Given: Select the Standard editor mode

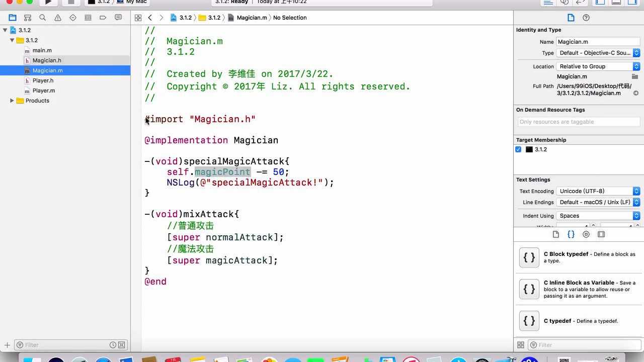Looking at the screenshot, I should (x=548, y=2).
